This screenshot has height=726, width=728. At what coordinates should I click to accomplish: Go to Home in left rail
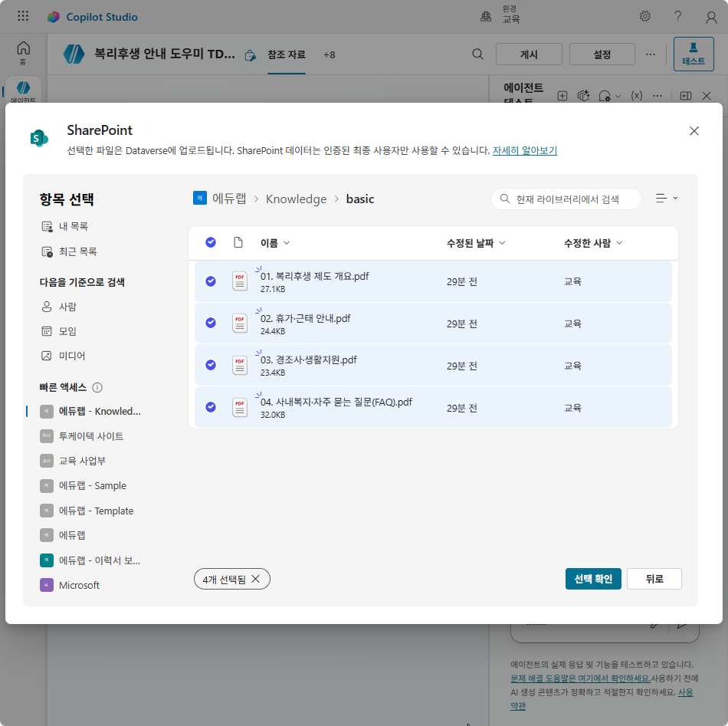[x=23, y=52]
